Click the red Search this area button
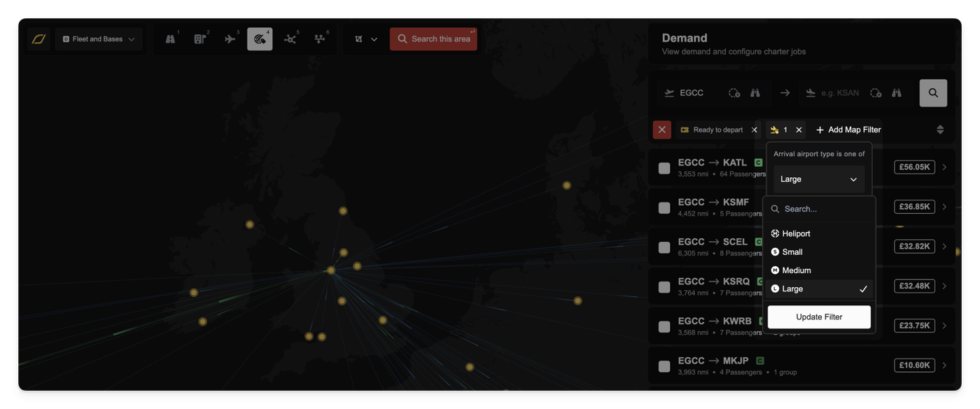The width and height of the screenshot is (980, 409). coord(433,39)
